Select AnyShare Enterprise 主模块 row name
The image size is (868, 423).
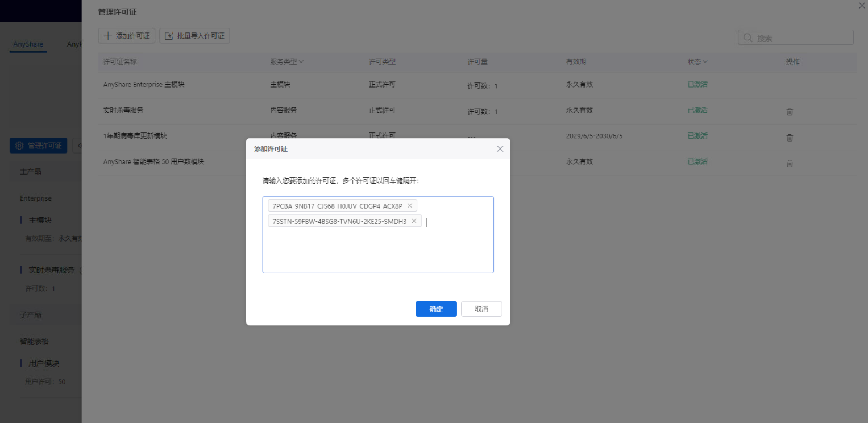coord(144,84)
